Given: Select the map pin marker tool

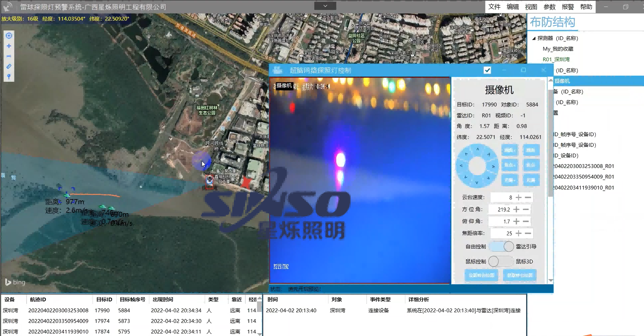Looking at the screenshot, I should point(9,77).
